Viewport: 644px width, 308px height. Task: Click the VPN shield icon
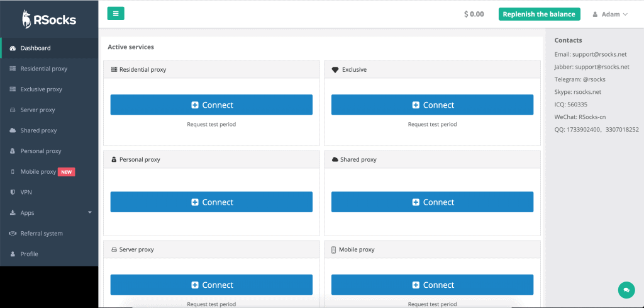13,192
